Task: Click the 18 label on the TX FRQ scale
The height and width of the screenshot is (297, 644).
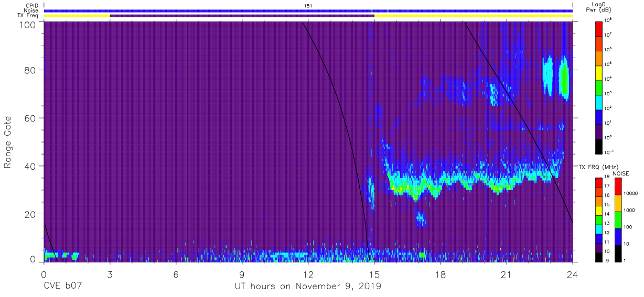Action: pyautogui.click(x=608, y=177)
